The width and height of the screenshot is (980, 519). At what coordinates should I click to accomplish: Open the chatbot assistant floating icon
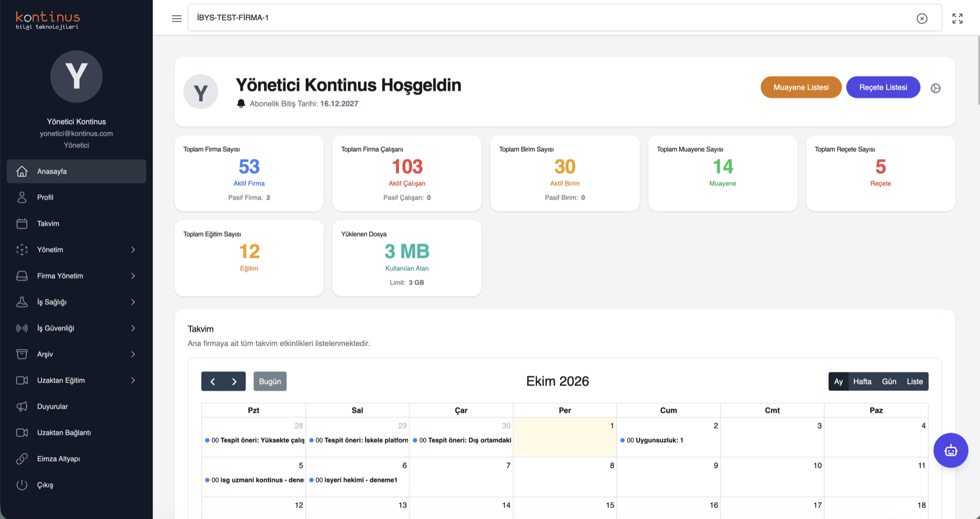[951, 450]
